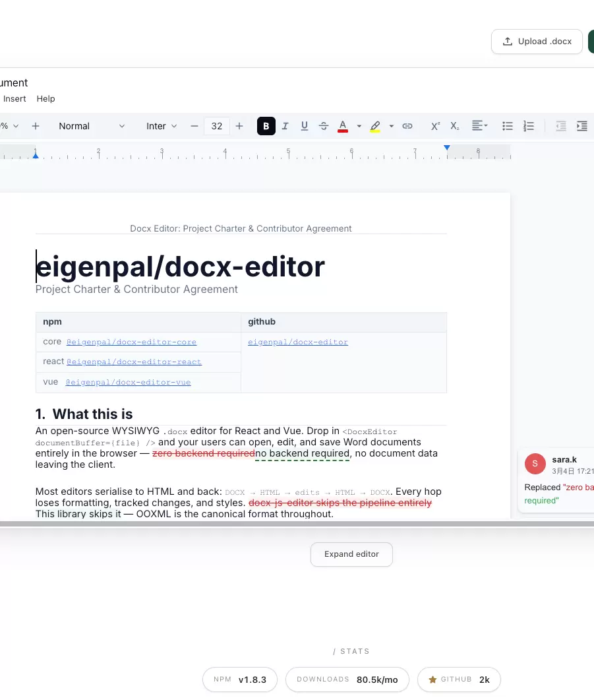Decrease paragraph indent

[561, 126]
